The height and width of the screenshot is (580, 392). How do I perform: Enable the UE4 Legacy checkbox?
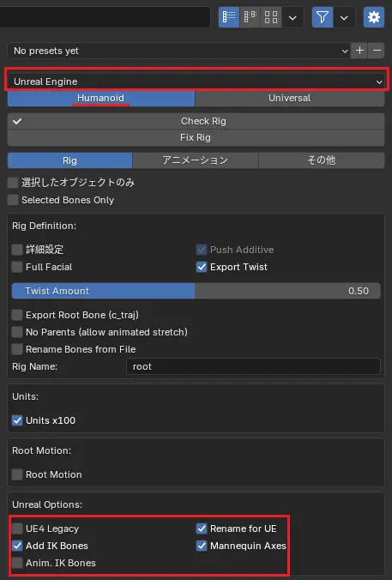click(x=17, y=529)
